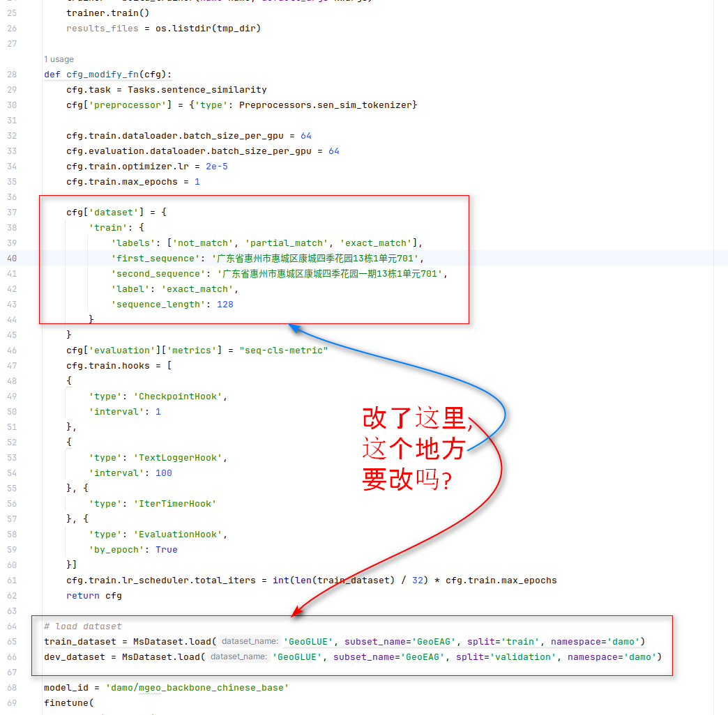
Task: Click gutter line number 61
Action: (12, 580)
